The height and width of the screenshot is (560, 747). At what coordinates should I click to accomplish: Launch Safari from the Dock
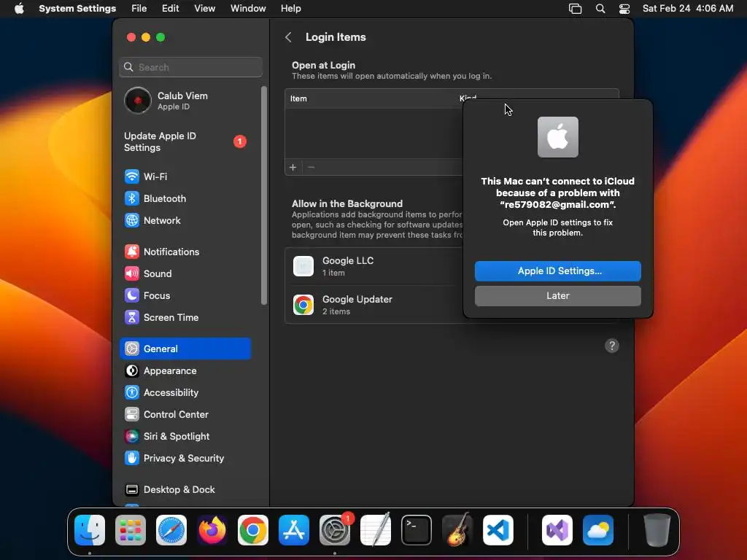pos(171,530)
